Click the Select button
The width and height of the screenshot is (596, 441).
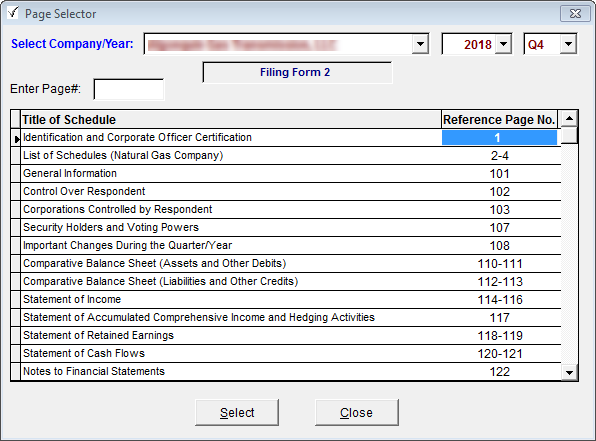click(x=237, y=412)
